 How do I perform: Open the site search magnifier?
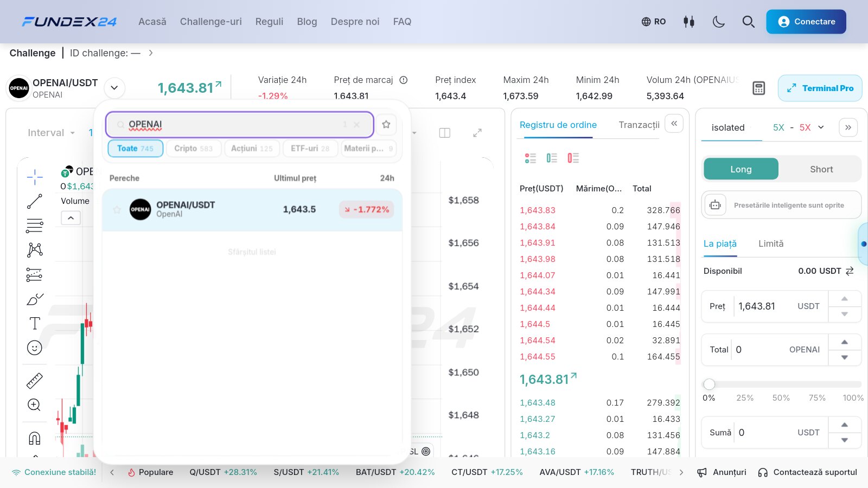[749, 22]
